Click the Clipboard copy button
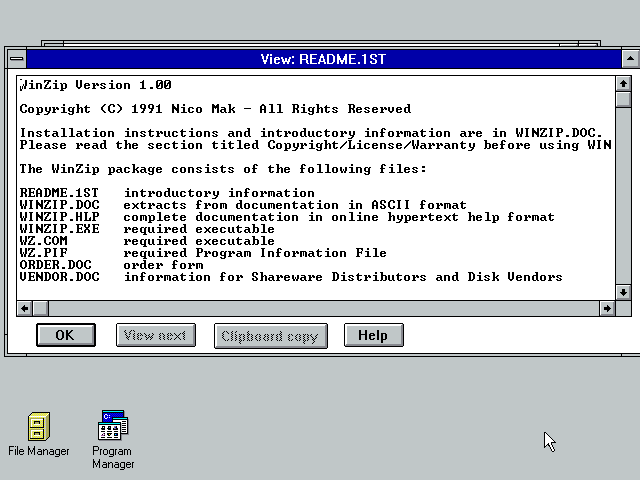 pos(271,336)
